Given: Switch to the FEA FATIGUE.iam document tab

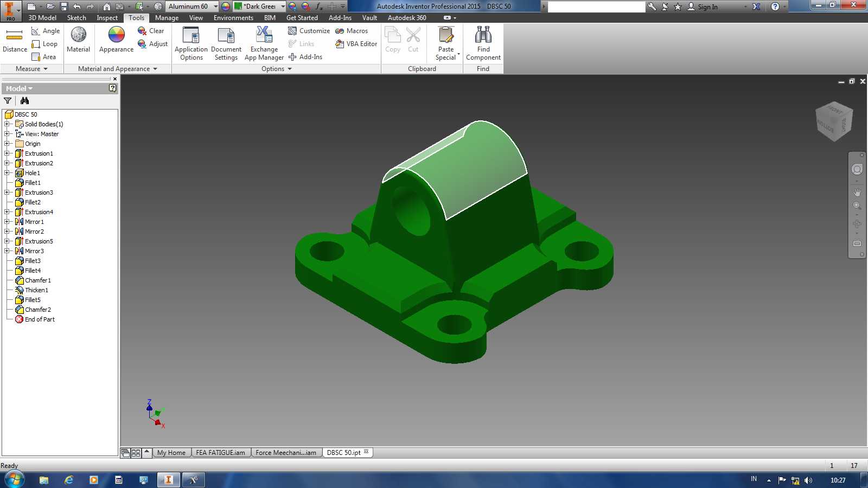Looking at the screenshot, I should click(220, 453).
